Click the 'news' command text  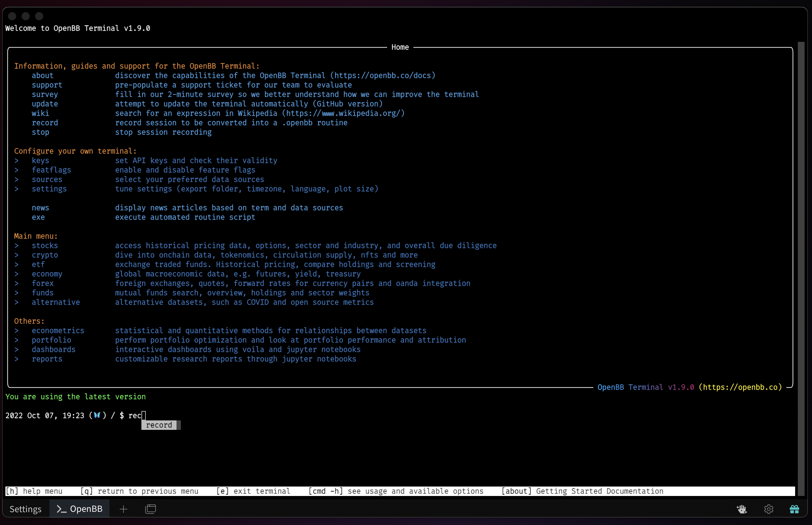pos(40,208)
